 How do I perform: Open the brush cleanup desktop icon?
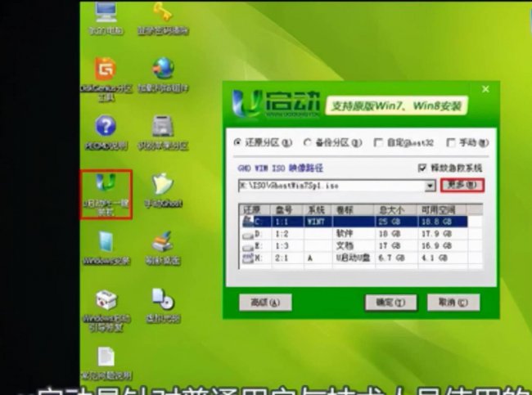[x=163, y=248]
